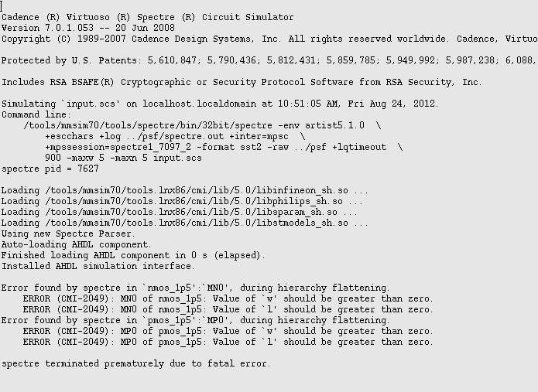The image size is (538, 392).
Task: Click 'spectre terminated prematurely' message
Action: tap(136, 363)
